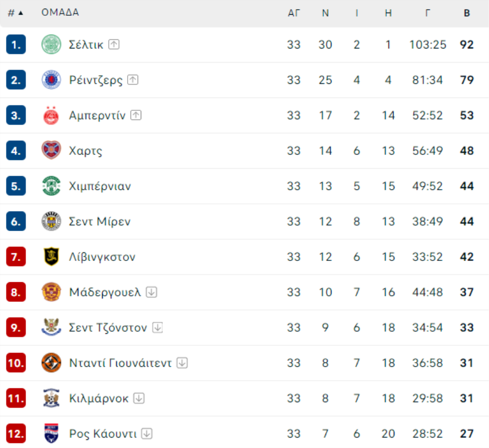This screenshot has height=448, width=489.
Task: Click the Dundee United club crest icon
Action: pyautogui.click(x=52, y=363)
